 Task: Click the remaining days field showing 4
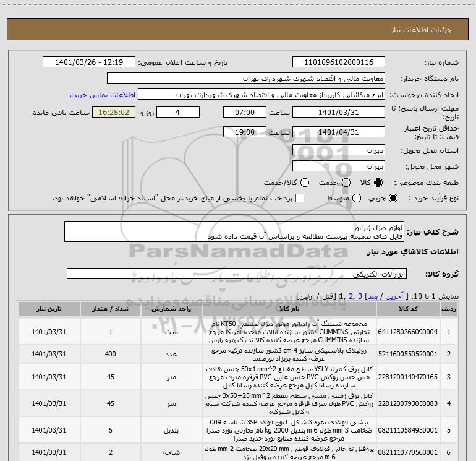(178, 112)
